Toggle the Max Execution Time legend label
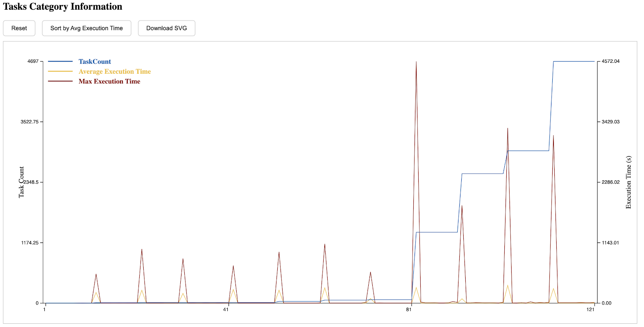Viewport: 644px width, 327px height. tap(109, 81)
